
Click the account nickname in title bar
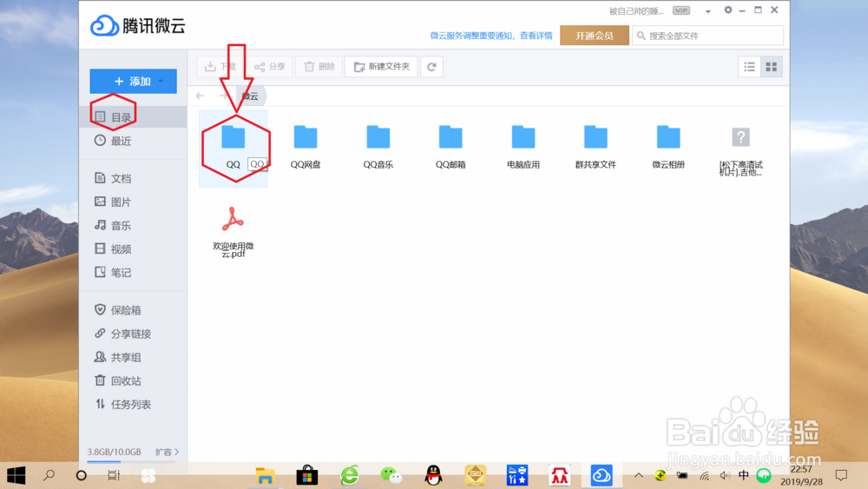(x=636, y=11)
